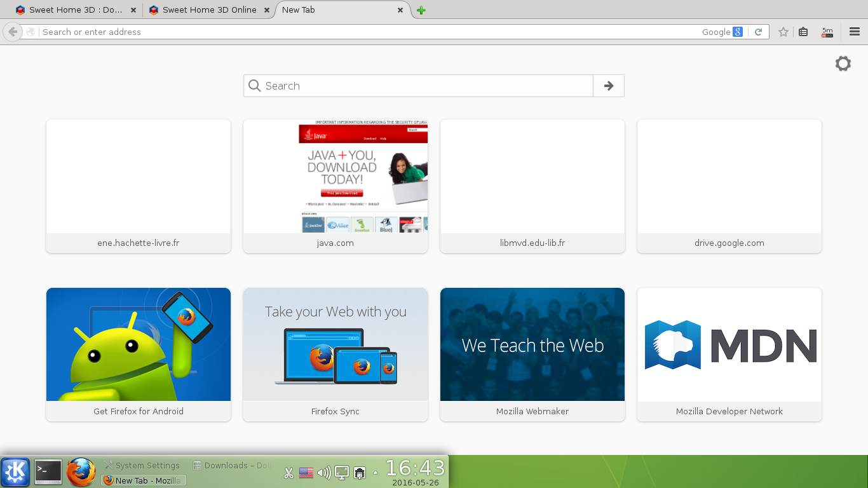Click the new tab page Search field
Screen dimensions: 868x488
418,86
